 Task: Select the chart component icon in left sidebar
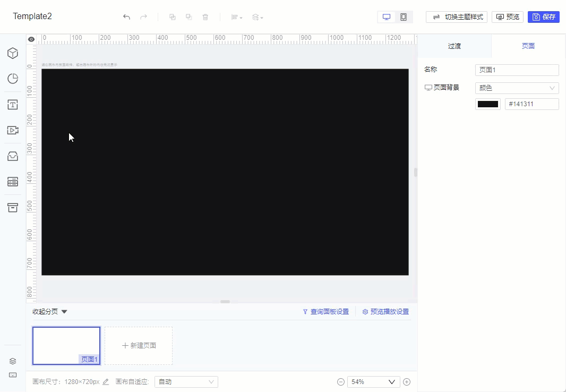click(x=13, y=79)
